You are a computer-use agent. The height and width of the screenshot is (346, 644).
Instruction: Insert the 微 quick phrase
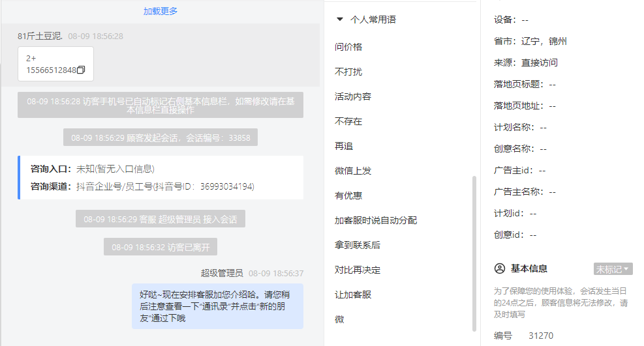coord(339,319)
